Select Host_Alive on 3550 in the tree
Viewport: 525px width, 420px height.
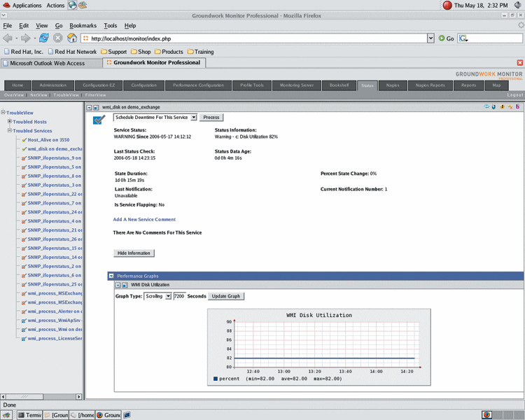pyautogui.click(x=48, y=140)
